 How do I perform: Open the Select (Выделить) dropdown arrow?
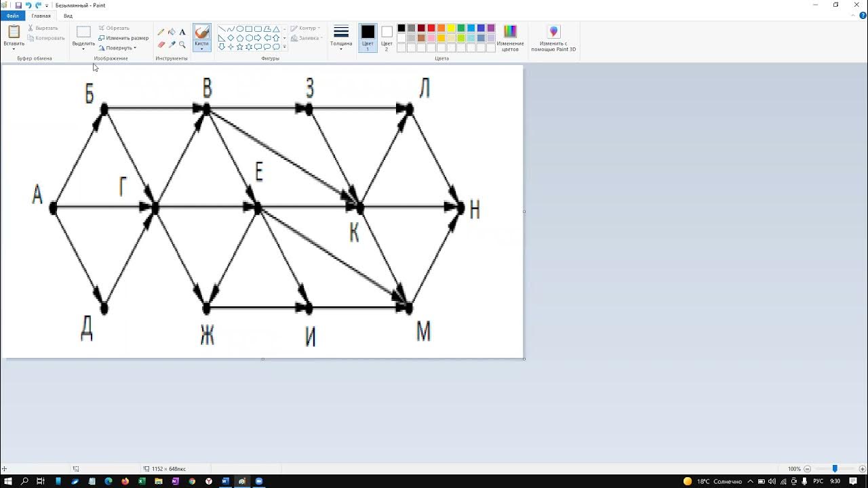[x=83, y=49]
